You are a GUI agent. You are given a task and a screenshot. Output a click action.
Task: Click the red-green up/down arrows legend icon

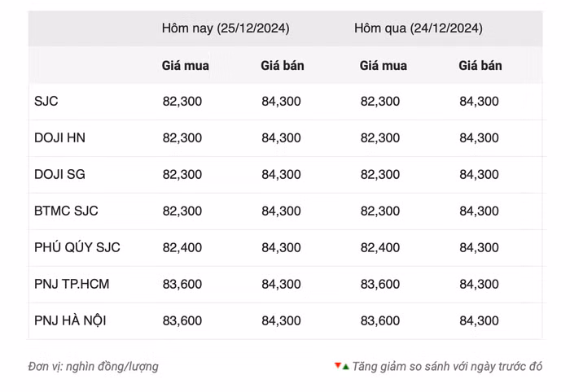[x=341, y=366]
